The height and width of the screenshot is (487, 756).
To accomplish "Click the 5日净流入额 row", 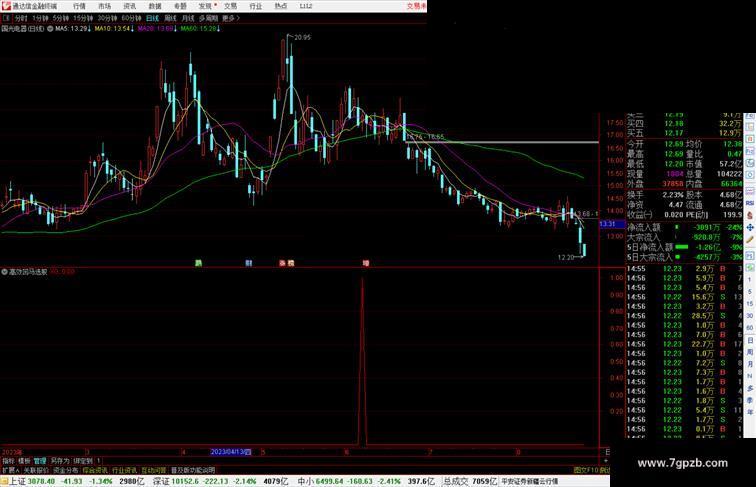I will click(x=685, y=247).
